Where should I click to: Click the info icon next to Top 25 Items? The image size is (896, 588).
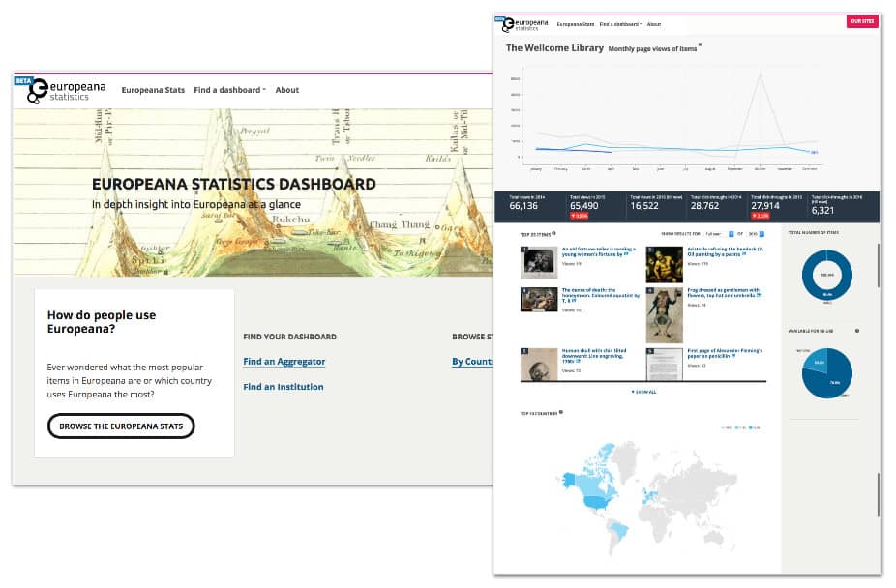click(553, 233)
